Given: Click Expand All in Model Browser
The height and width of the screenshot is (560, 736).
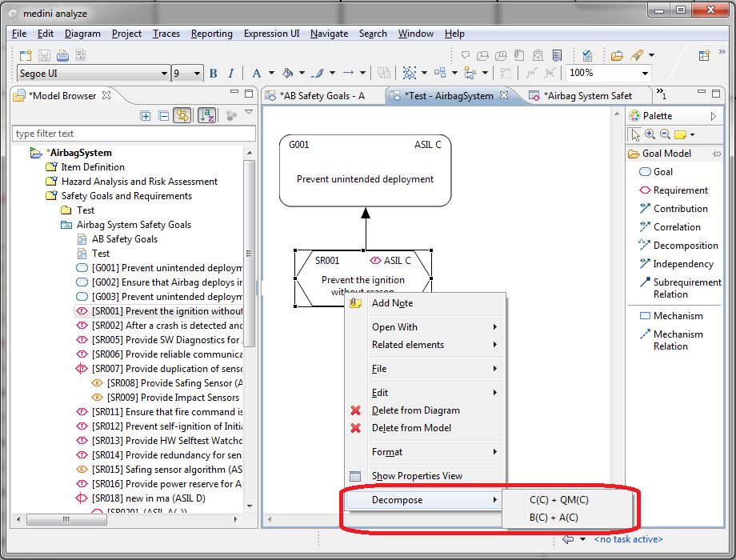Looking at the screenshot, I should point(146,116).
